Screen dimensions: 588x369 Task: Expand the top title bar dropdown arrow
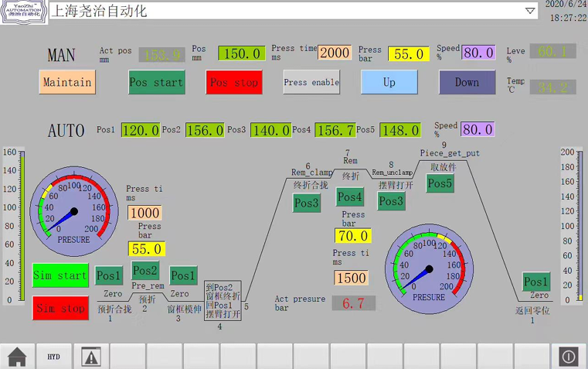coord(530,11)
